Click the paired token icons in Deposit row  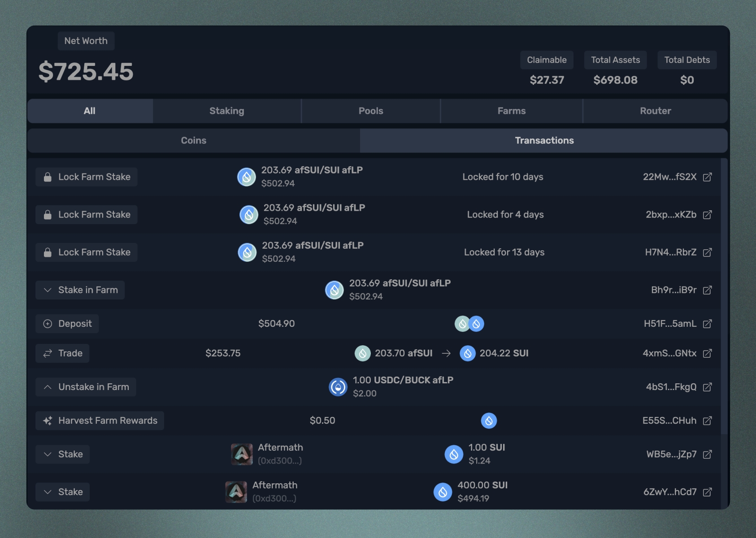click(469, 324)
